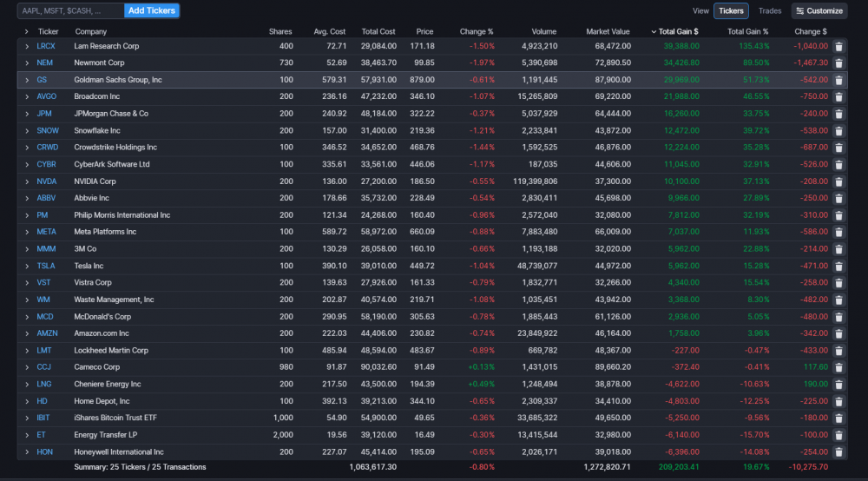Viewport: 868px width, 481px height.
Task: Switch to the Trades view tab
Action: tap(769, 11)
